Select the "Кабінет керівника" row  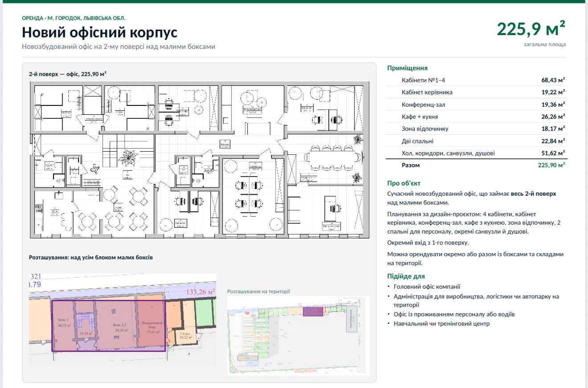tap(477, 92)
